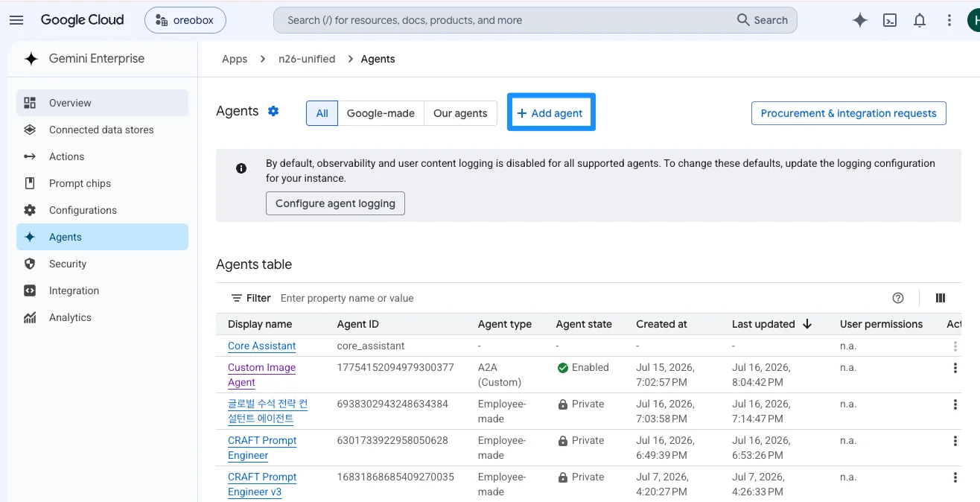Viewport: 980px width, 502px height.
Task: Click the Apps breadcrumb link
Action: click(x=235, y=59)
